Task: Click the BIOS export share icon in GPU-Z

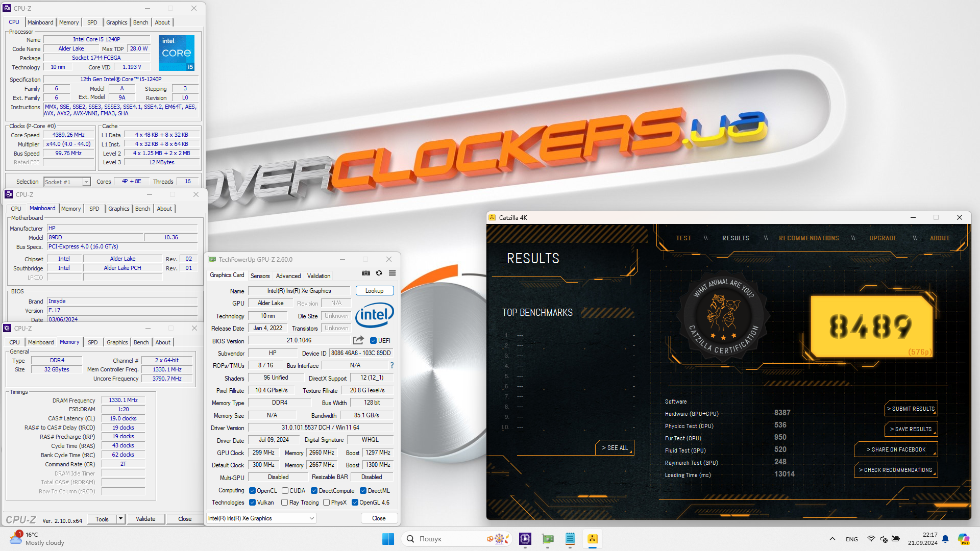Action: (359, 340)
